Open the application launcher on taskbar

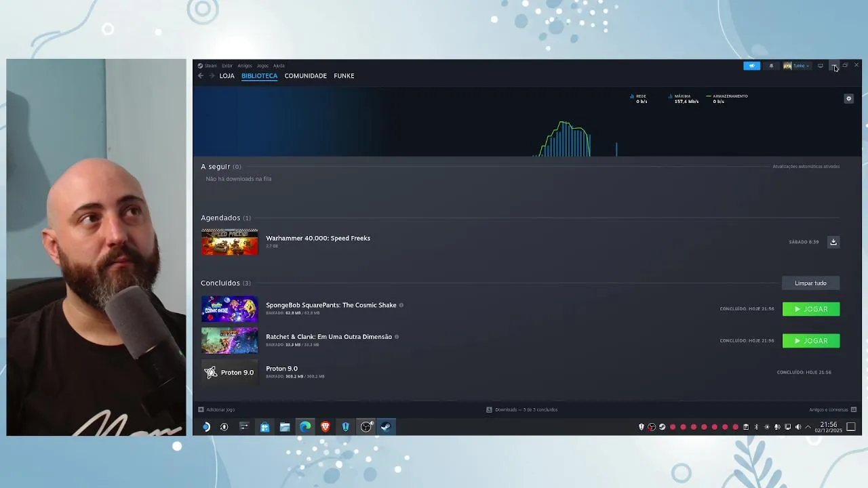click(206, 427)
